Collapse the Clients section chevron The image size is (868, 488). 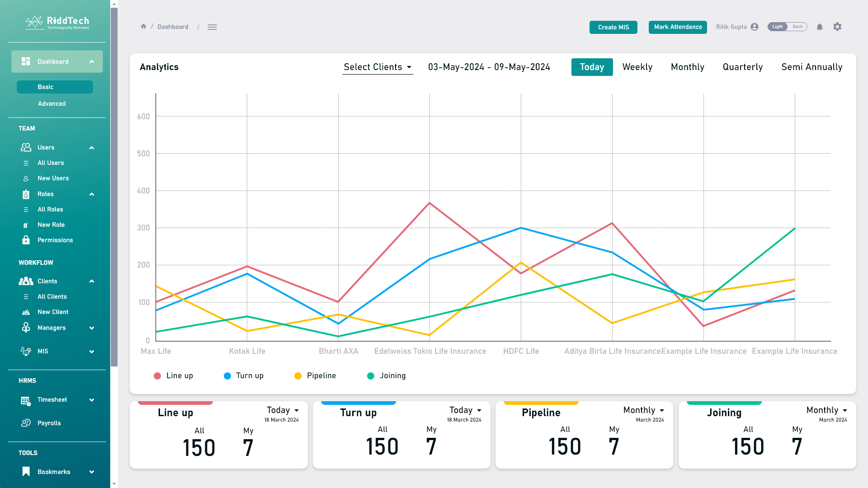pyautogui.click(x=92, y=281)
